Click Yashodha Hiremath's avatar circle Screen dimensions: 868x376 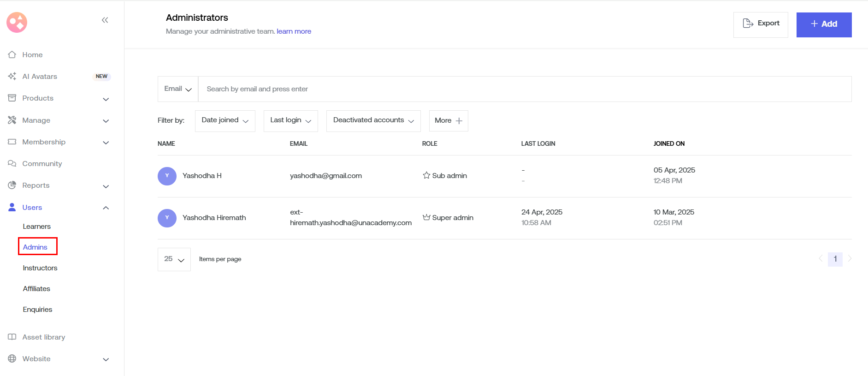(x=167, y=218)
